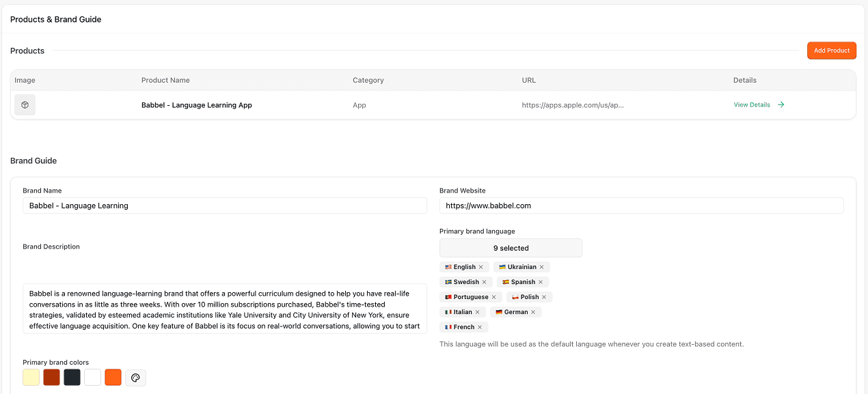Viewport: 868px width, 394px height.
Task: Remove the Ukrainian language tag
Action: tap(542, 267)
